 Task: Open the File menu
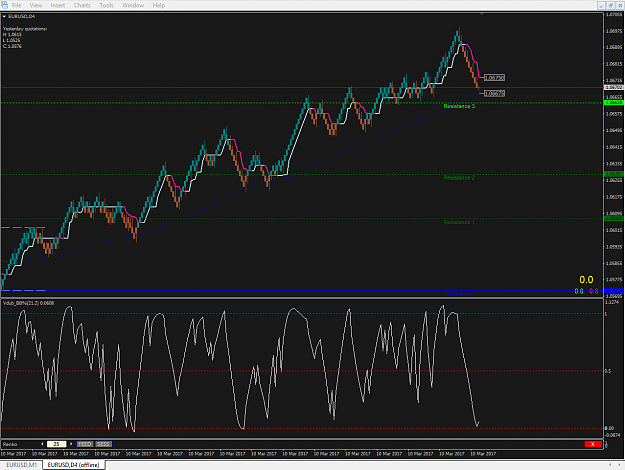click(x=17, y=5)
